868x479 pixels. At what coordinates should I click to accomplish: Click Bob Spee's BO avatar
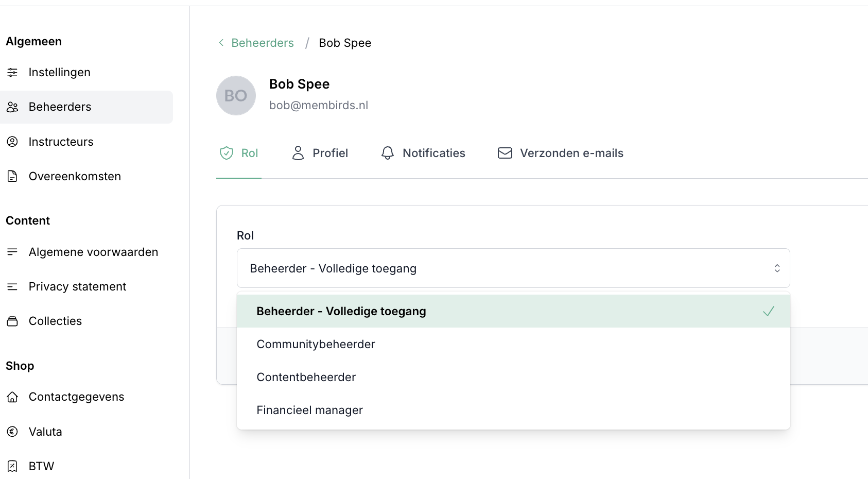click(236, 96)
